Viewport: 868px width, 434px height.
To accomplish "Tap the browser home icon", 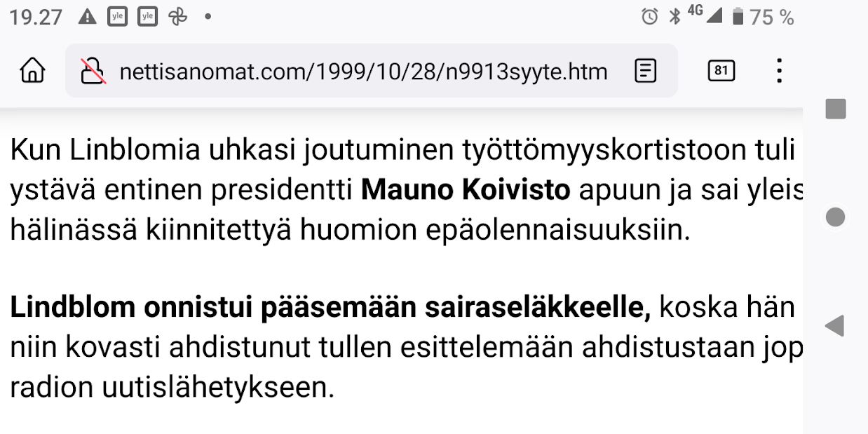I will [x=32, y=71].
